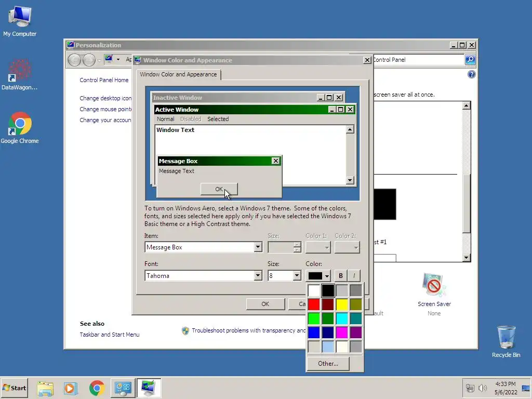Open Windows Explorer from taskbar
Screen dimensions: 532x399
tap(45, 388)
